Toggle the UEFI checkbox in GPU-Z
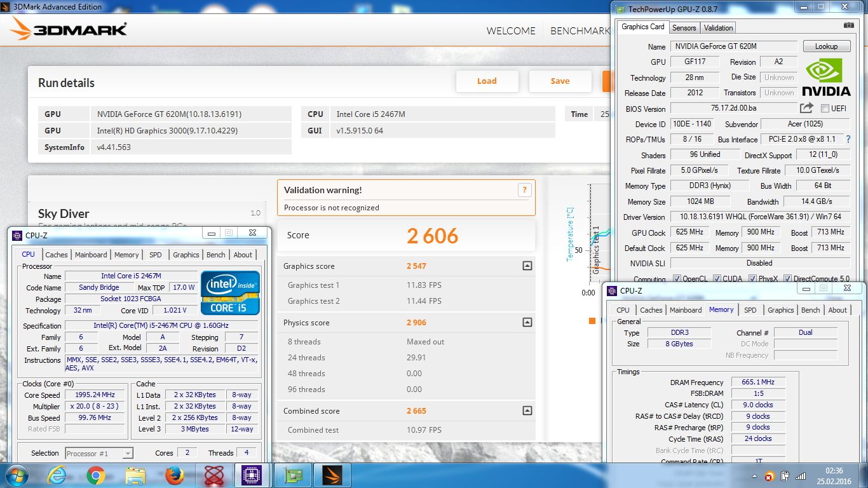The height and width of the screenshot is (488, 868). [825, 109]
